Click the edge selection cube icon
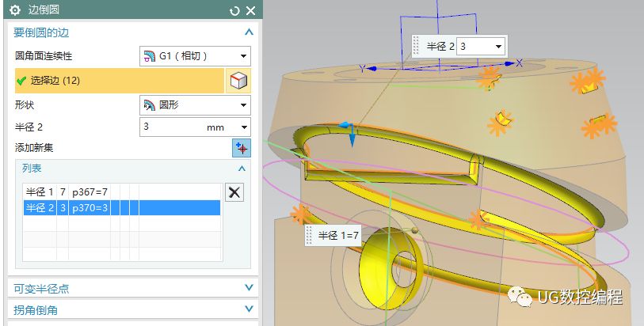644x326 pixels. coord(238,81)
